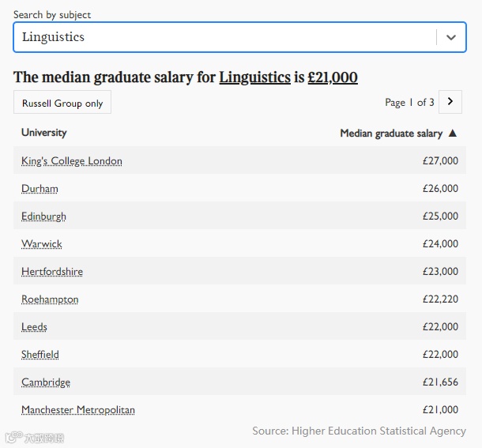Select the Edinburgh link
Viewport: 482px width, 448px height.
43,216
